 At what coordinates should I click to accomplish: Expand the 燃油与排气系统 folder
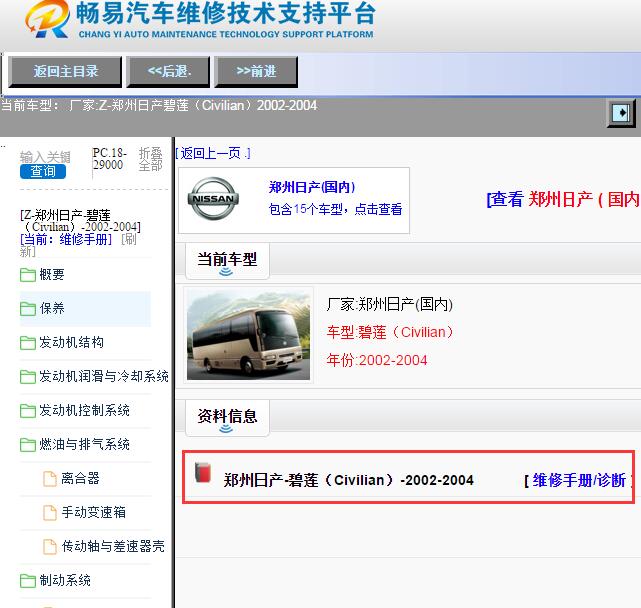click(84, 444)
